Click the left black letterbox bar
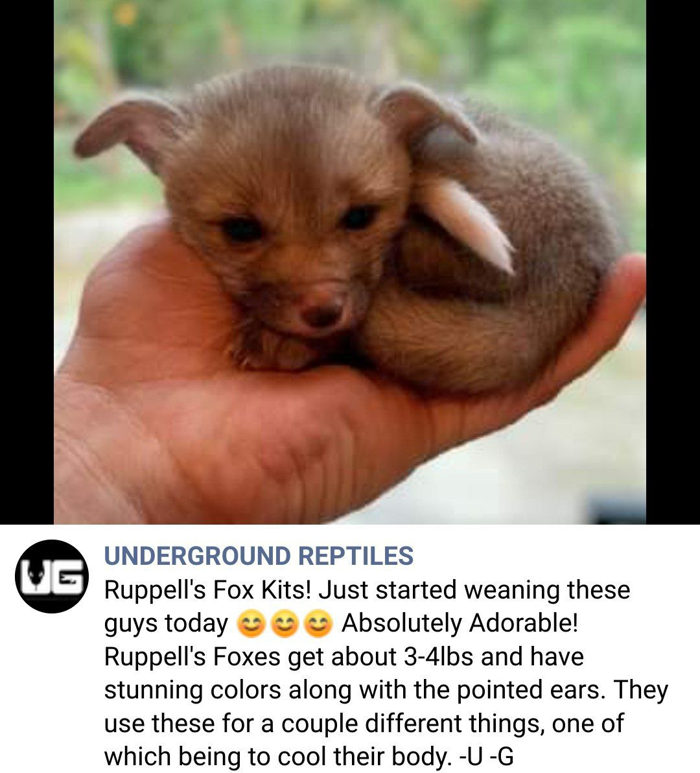Viewport: 700px width, 773px height. pos(27,262)
